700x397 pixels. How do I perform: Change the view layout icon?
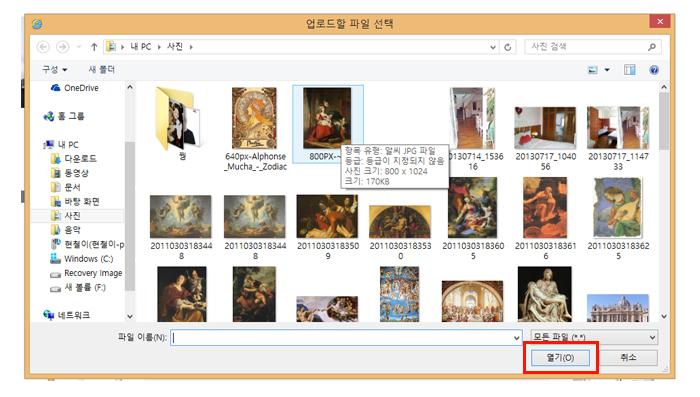(x=592, y=70)
